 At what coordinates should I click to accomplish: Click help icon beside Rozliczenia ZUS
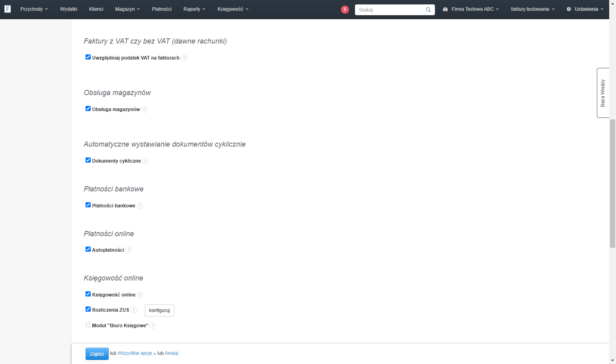click(134, 310)
